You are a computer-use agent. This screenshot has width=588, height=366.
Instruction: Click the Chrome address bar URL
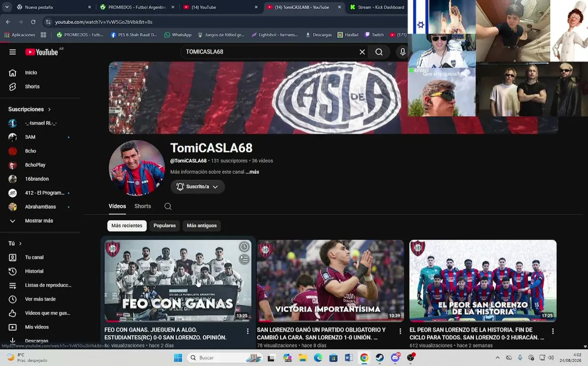tap(104, 22)
